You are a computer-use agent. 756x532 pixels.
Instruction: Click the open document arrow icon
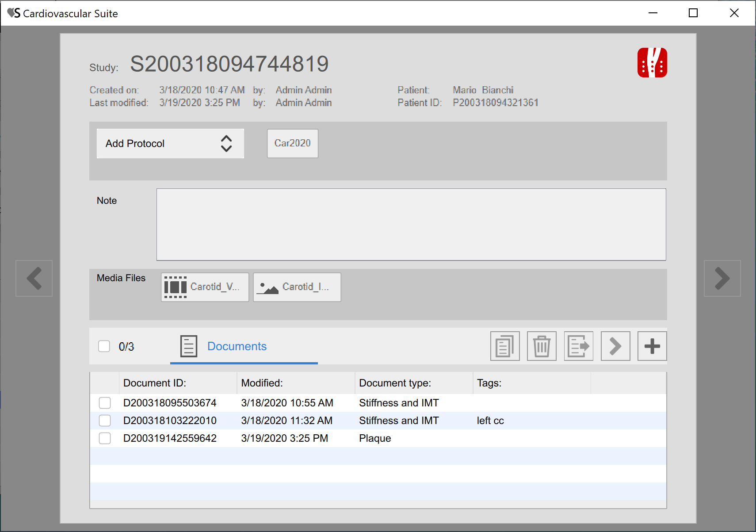pos(615,346)
